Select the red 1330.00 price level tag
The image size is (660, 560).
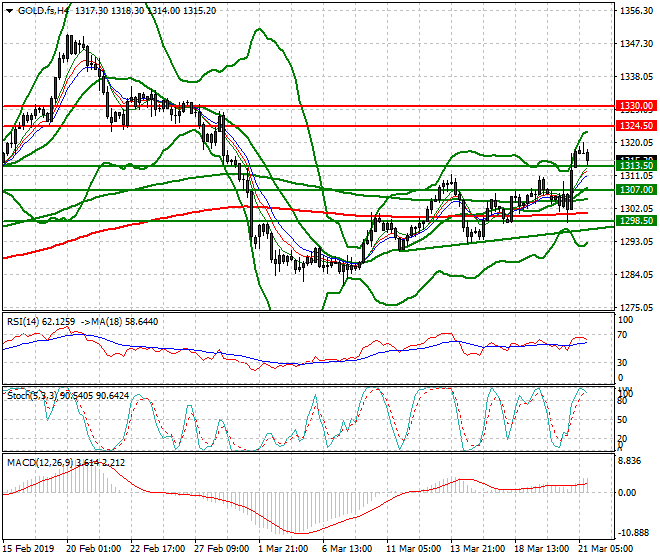(x=637, y=105)
